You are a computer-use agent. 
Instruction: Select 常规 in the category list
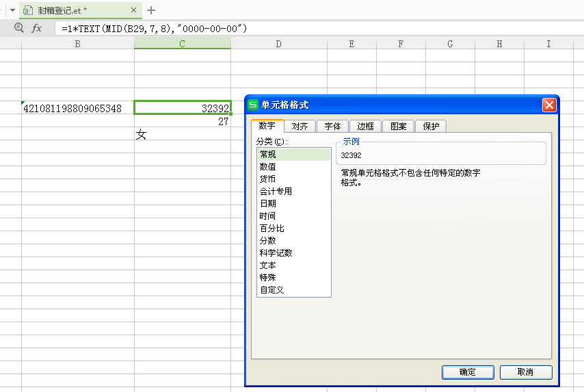coord(294,154)
